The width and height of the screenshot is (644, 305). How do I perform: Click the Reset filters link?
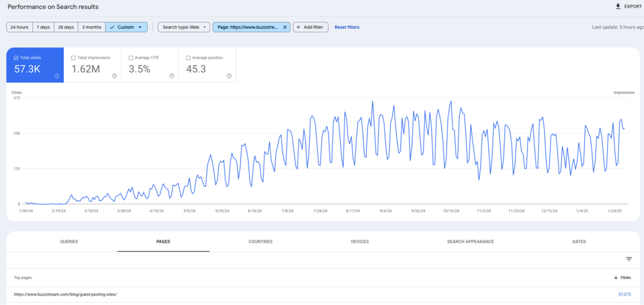click(347, 27)
